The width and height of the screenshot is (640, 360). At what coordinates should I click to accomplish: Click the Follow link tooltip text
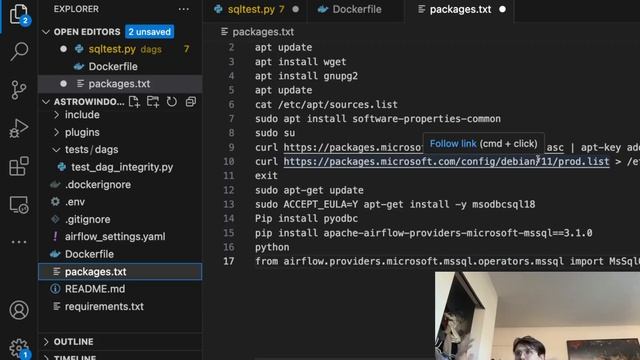(453, 144)
